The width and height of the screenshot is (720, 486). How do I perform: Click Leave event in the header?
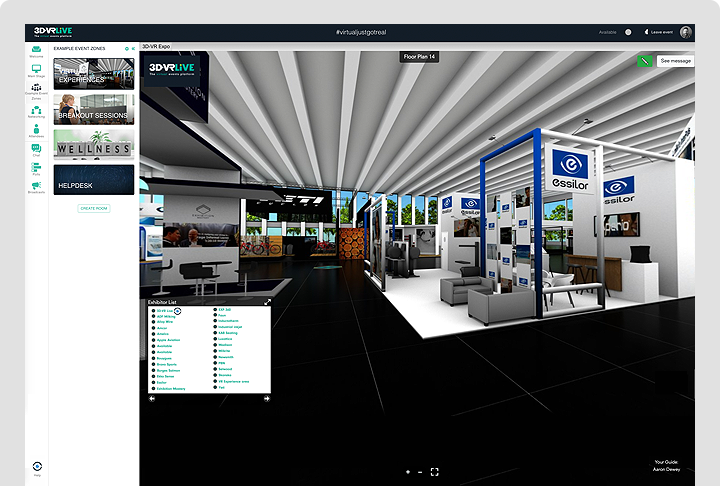[661, 32]
